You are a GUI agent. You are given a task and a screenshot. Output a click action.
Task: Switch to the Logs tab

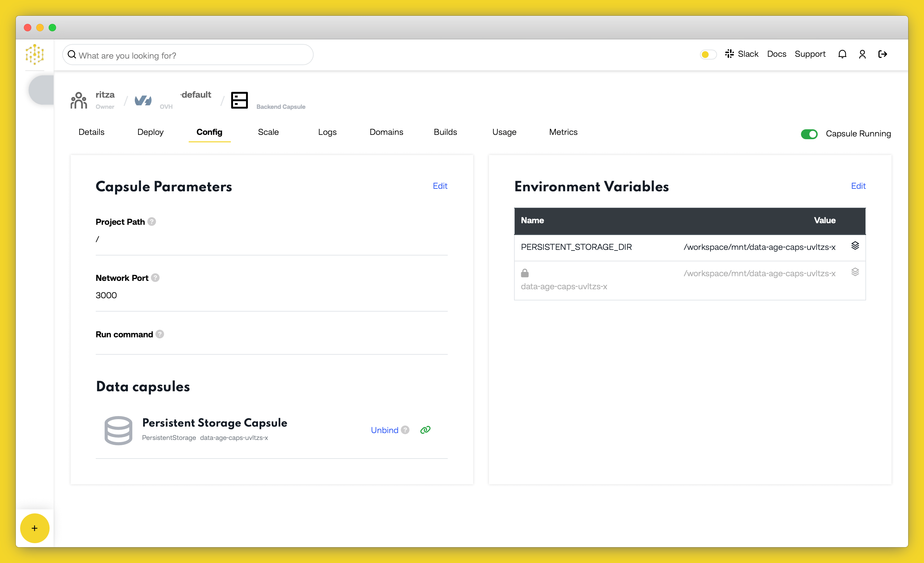(x=327, y=132)
